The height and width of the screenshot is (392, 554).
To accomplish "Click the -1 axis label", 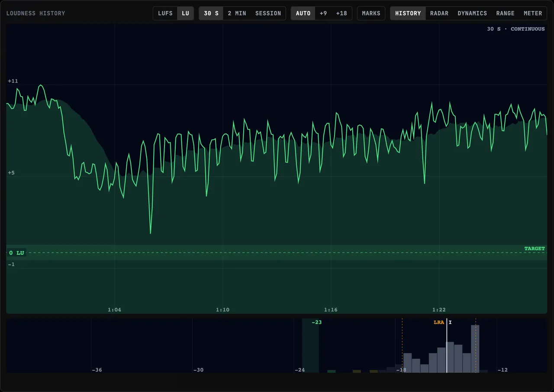I will pyautogui.click(x=11, y=264).
